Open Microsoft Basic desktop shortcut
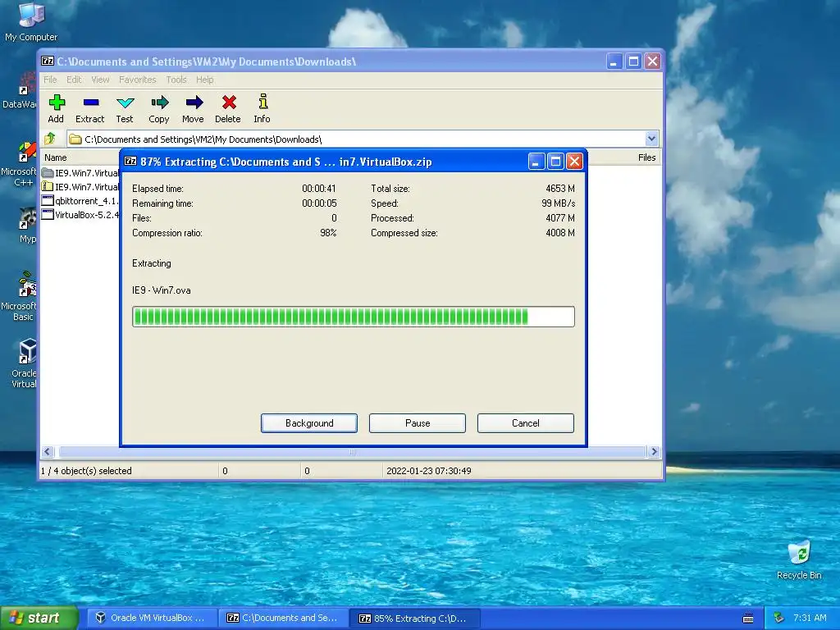 20,296
